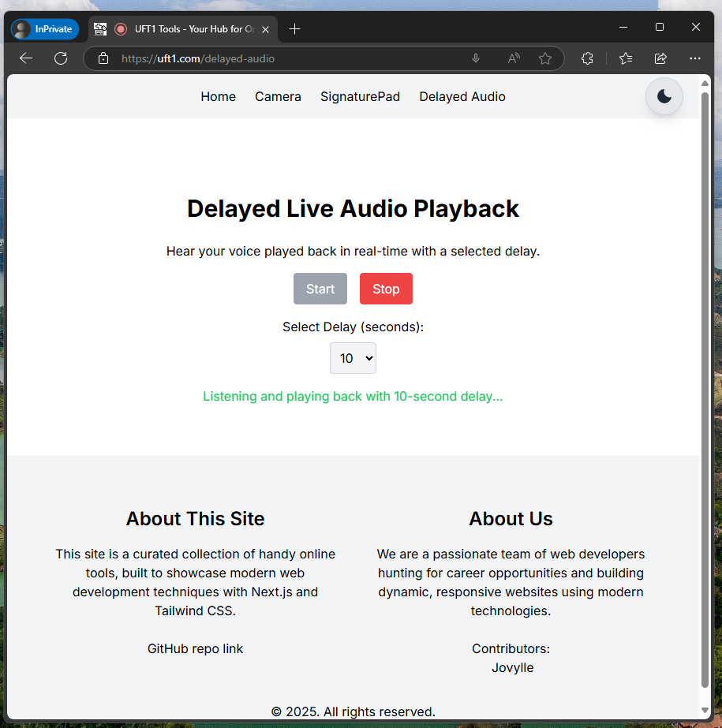Toggle dark mode with the moon icon
722x728 pixels.
pyautogui.click(x=664, y=96)
